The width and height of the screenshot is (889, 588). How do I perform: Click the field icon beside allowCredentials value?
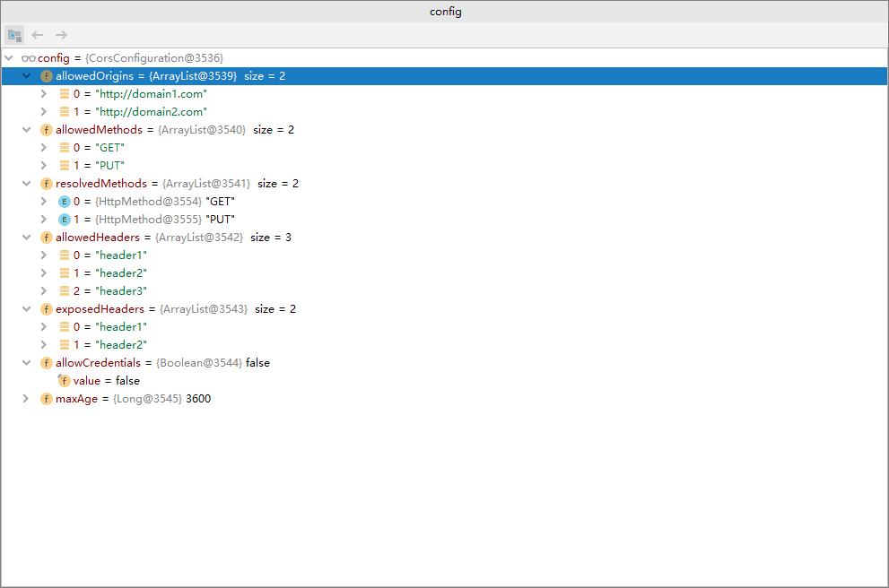[64, 381]
